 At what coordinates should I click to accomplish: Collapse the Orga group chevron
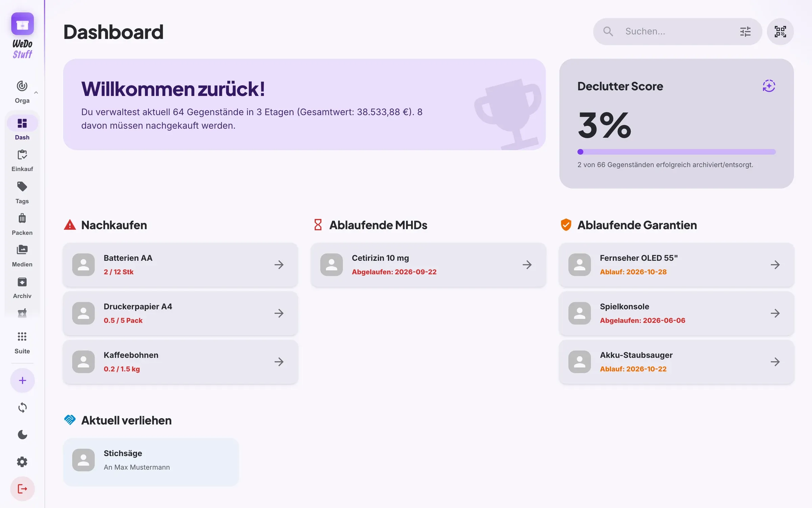(36, 92)
